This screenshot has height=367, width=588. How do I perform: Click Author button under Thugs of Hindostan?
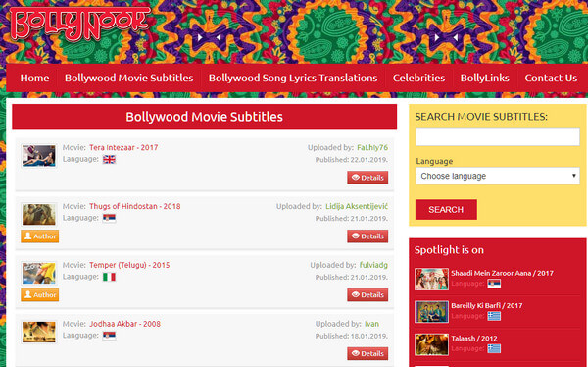[x=40, y=236]
